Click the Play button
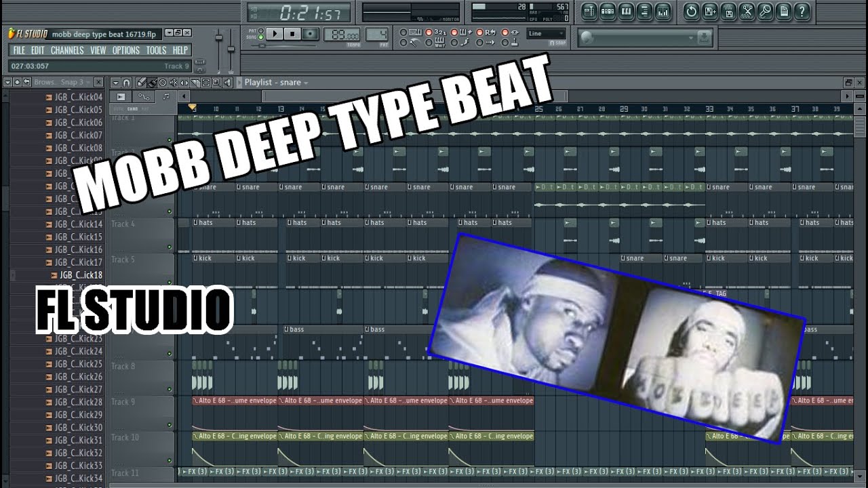 point(275,33)
